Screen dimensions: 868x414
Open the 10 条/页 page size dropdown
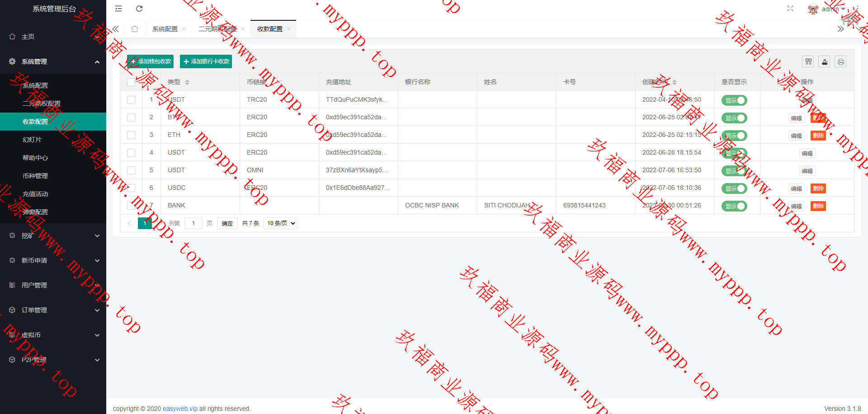280,223
